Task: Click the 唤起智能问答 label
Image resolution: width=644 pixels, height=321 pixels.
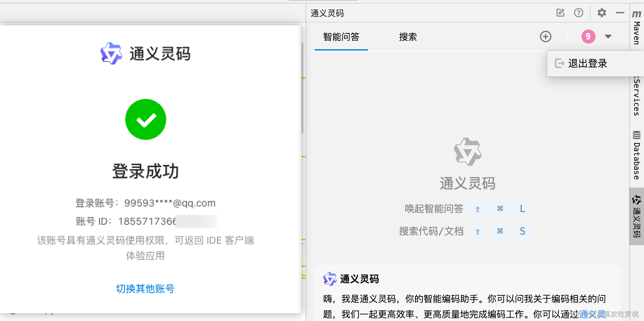Action: tap(434, 209)
